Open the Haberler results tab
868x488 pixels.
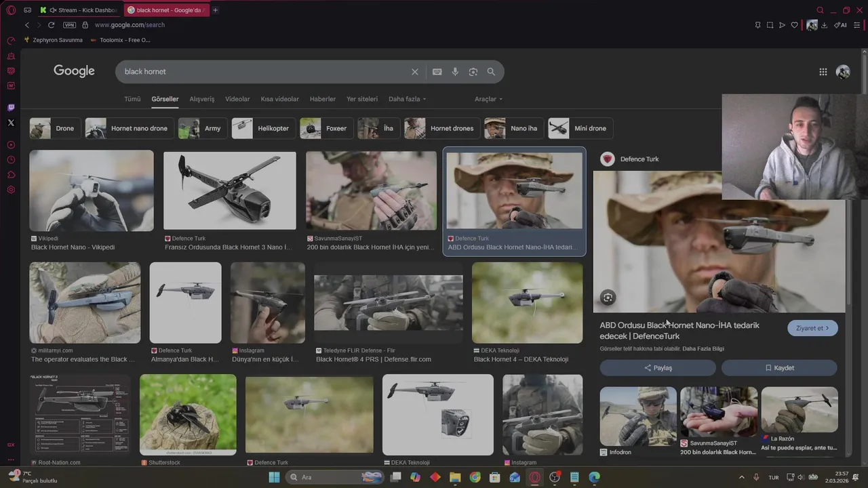[323, 99]
